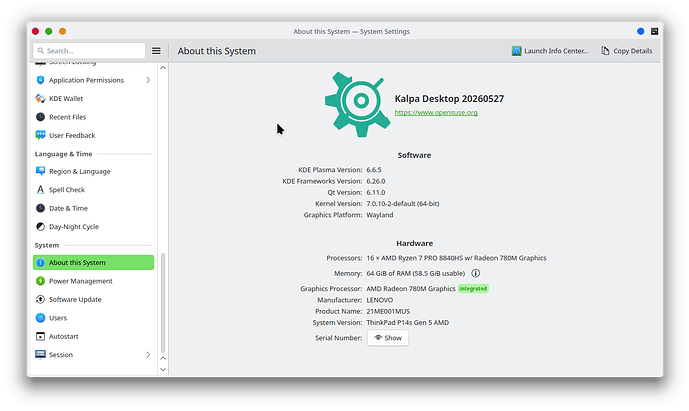Click the Spell Check letter icon
The image size is (689, 411).
point(40,189)
